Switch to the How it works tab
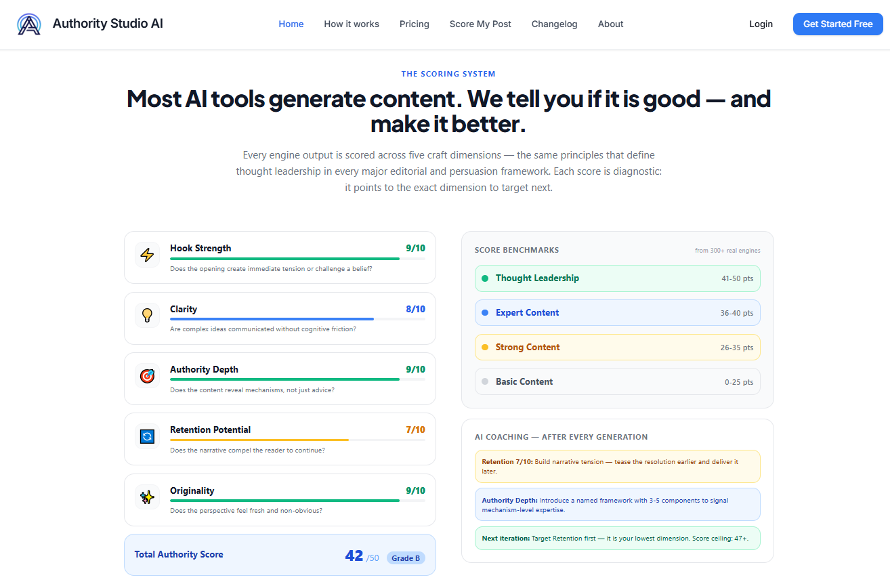 click(352, 24)
